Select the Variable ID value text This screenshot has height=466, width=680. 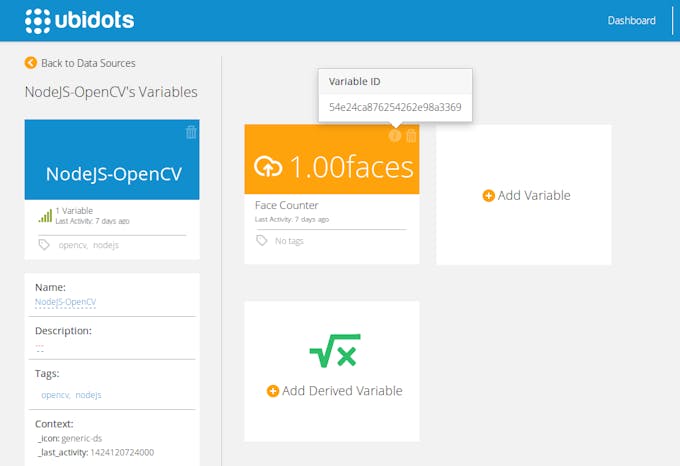[x=394, y=107]
